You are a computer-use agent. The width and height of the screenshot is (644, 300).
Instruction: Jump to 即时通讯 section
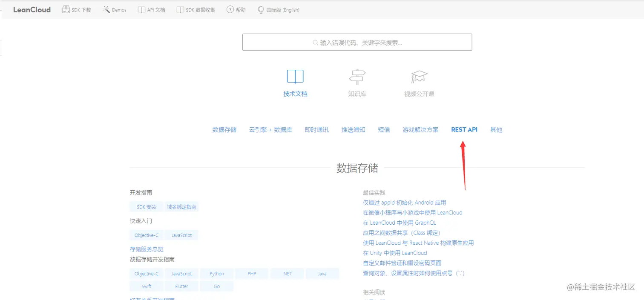(x=316, y=130)
